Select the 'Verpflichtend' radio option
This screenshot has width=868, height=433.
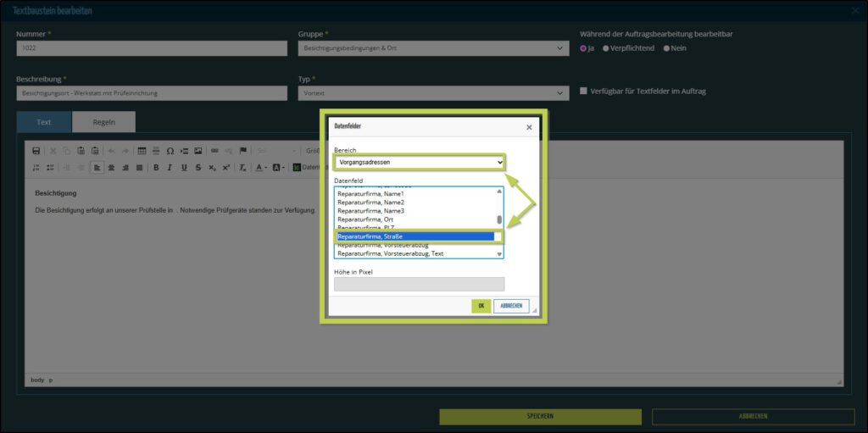tap(606, 48)
